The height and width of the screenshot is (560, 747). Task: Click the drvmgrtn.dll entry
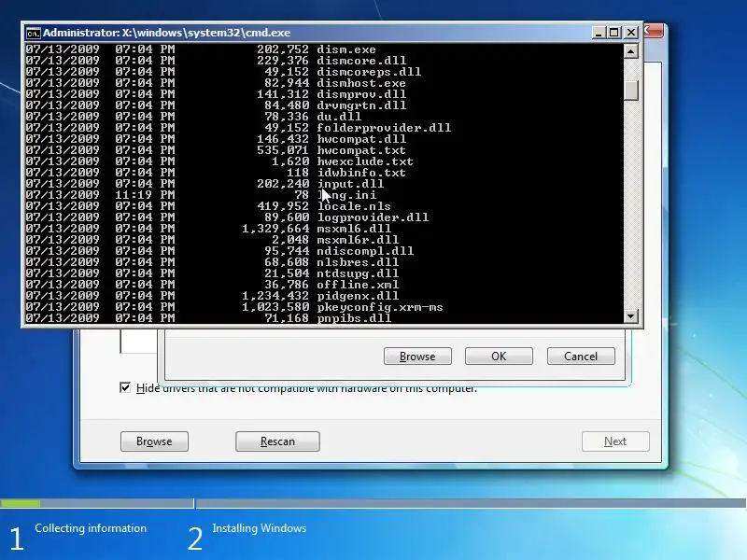point(361,105)
